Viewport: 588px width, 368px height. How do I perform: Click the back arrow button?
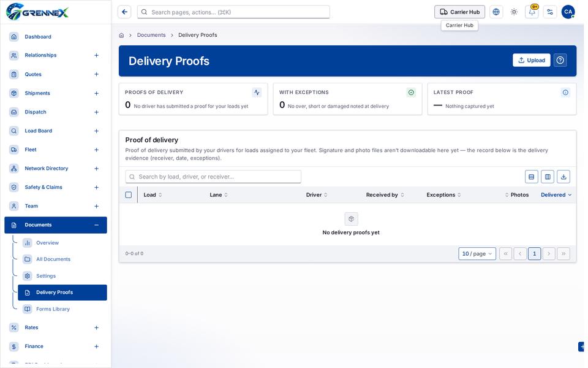pyautogui.click(x=124, y=12)
